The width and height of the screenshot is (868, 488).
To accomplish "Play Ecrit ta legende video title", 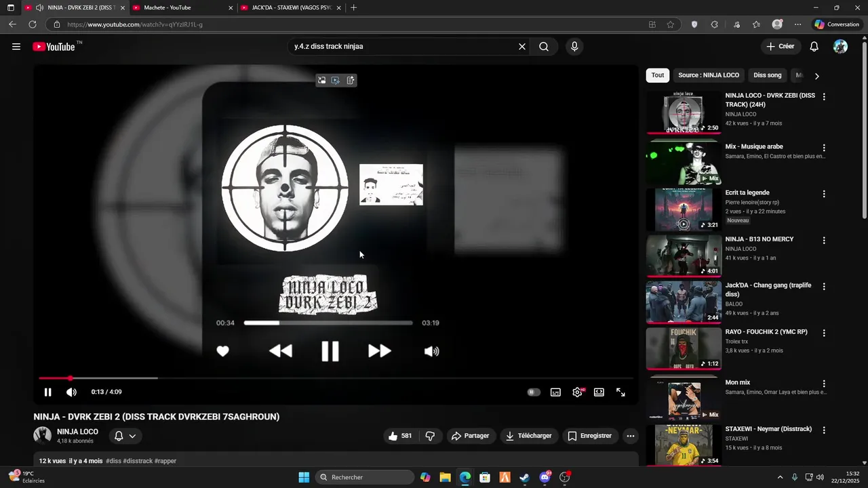I will [747, 192].
